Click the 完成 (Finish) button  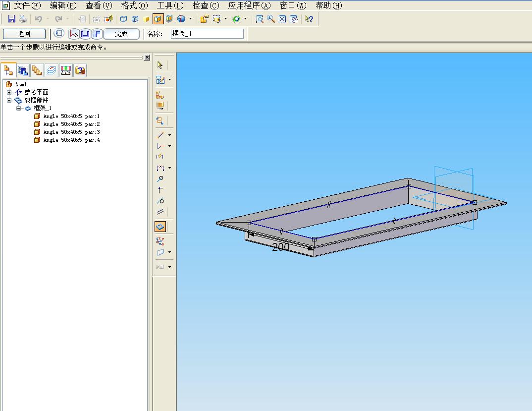(x=121, y=34)
